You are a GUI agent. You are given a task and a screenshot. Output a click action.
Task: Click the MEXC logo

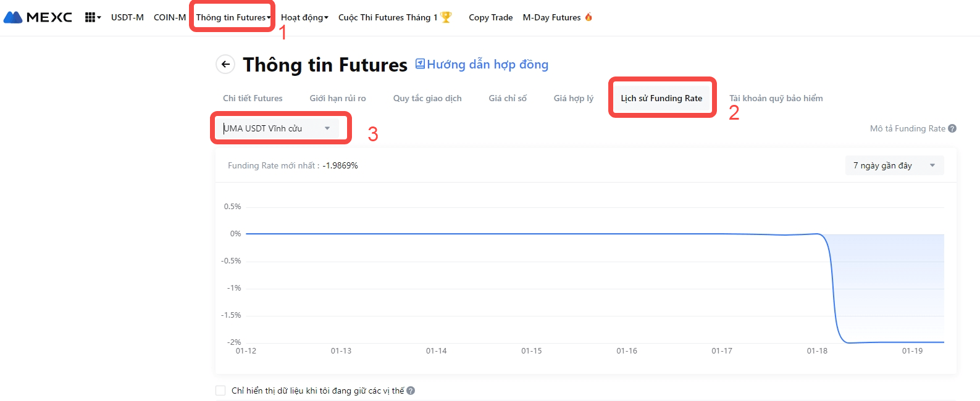tap(38, 17)
